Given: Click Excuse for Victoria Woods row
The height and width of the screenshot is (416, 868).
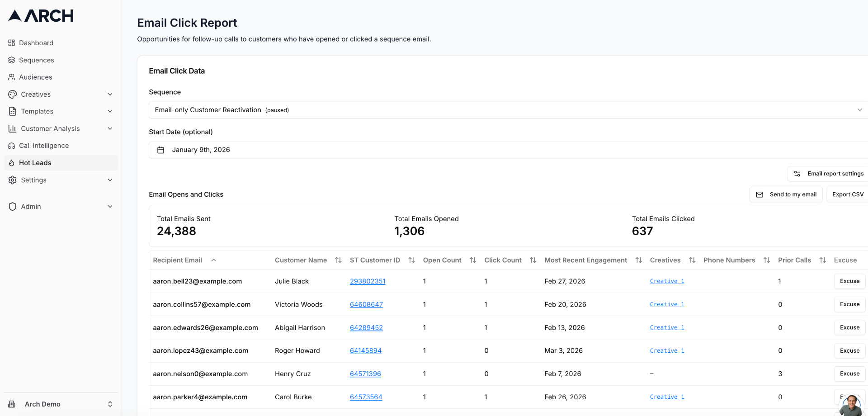Looking at the screenshot, I should [x=849, y=304].
